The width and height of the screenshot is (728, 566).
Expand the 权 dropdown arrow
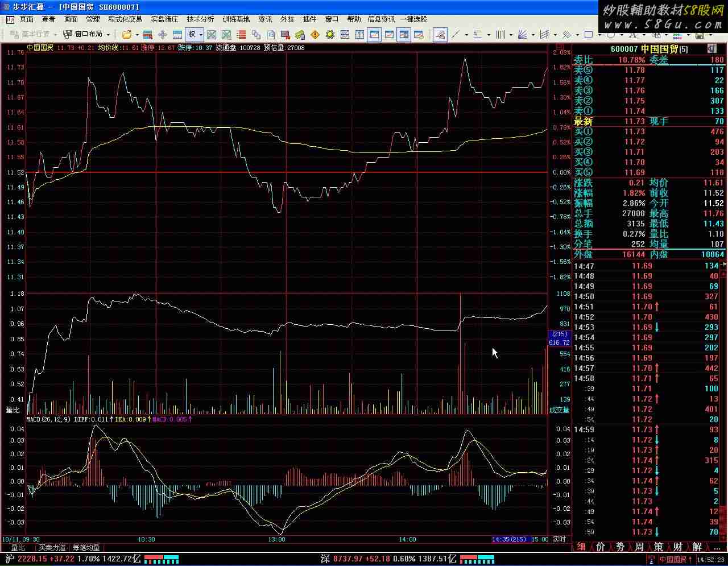[201, 35]
